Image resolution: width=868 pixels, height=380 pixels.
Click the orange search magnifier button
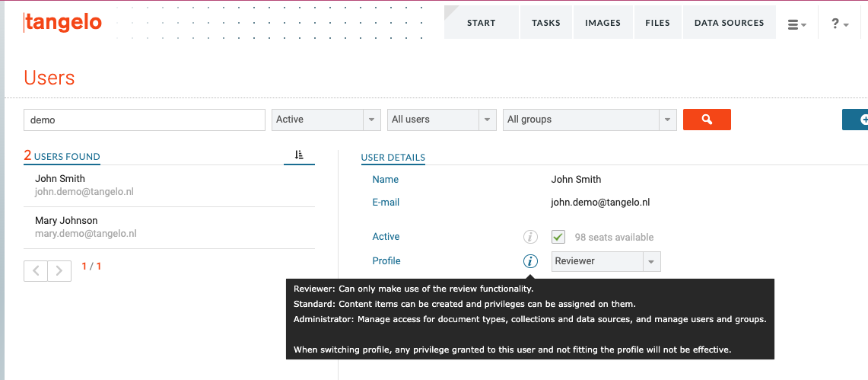[x=707, y=120]
